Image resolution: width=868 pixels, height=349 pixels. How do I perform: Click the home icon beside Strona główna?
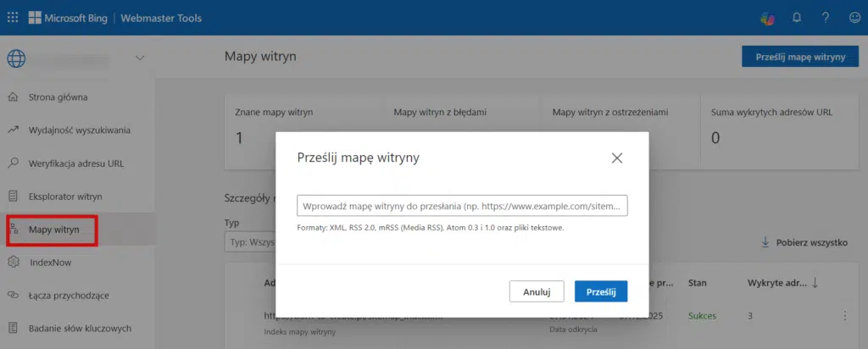pyautogui.click(x=14, y=97)
